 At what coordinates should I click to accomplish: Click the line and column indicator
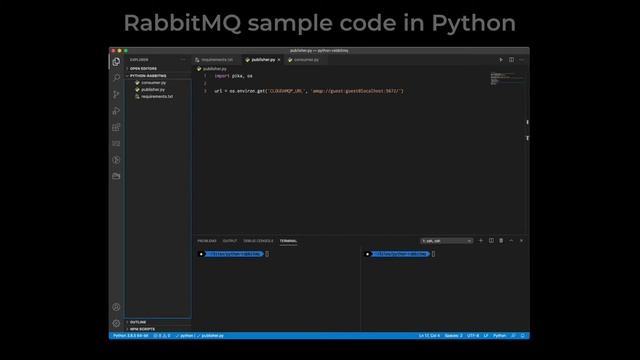point(429,336)
